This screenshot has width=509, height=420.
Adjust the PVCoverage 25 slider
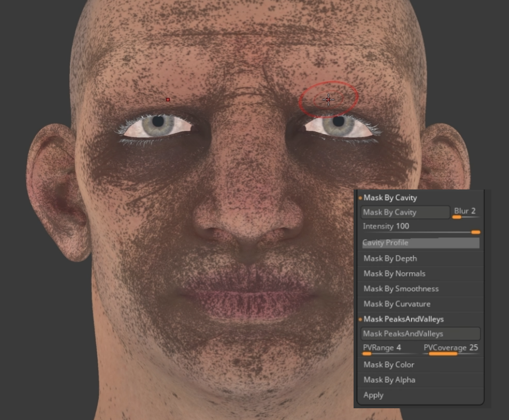451,350
